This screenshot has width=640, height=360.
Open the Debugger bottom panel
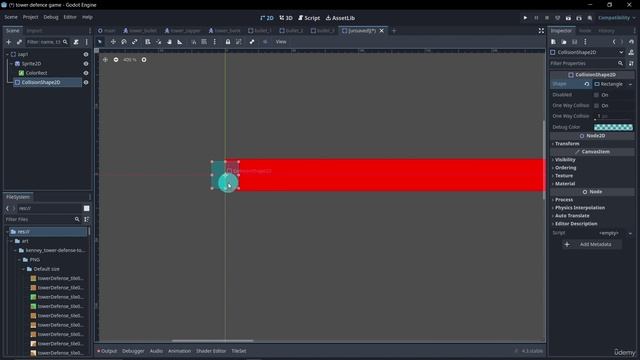[133, 351]
